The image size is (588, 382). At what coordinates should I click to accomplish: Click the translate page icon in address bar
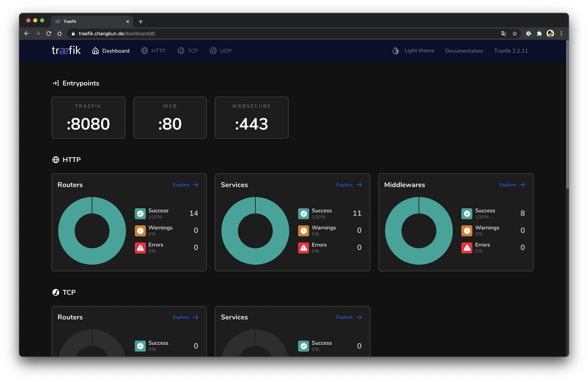[503, 34]
